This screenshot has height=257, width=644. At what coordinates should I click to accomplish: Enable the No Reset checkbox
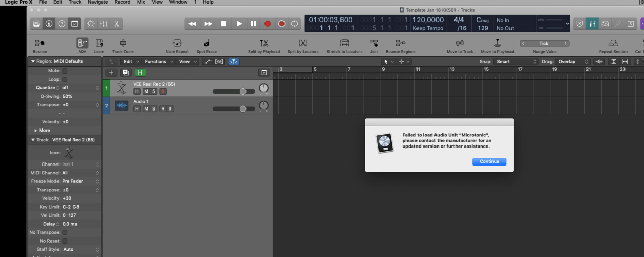pos(65,241)
